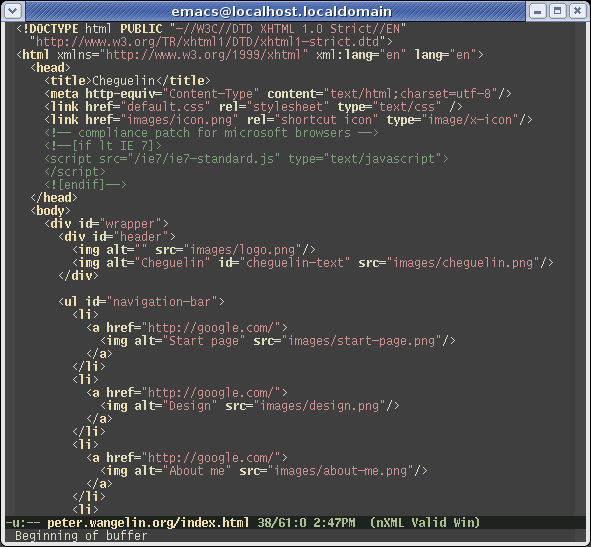Close the emacs window
This screenshot has height=547, width=591.
[x=577, y=11]
